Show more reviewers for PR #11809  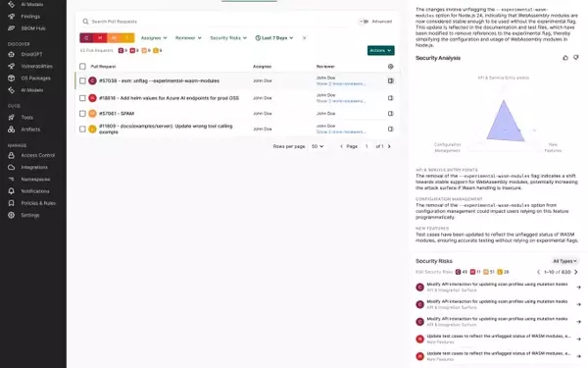341,131
